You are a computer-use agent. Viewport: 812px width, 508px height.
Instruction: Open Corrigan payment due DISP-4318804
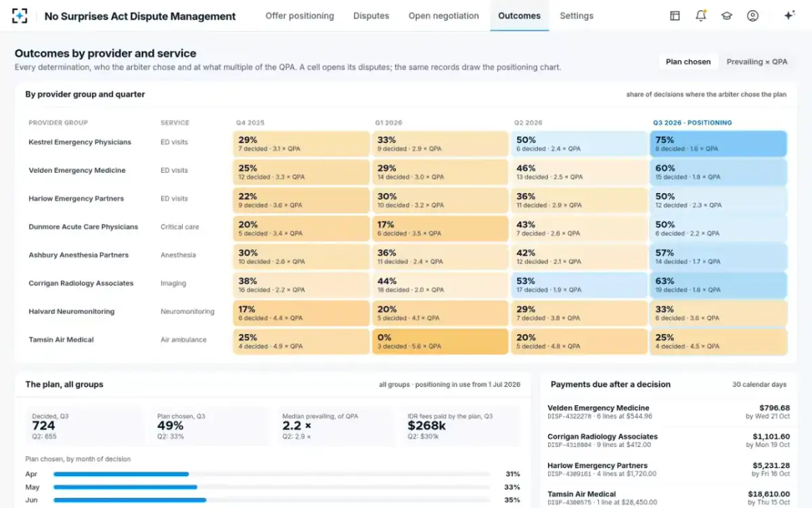point(669,441)
